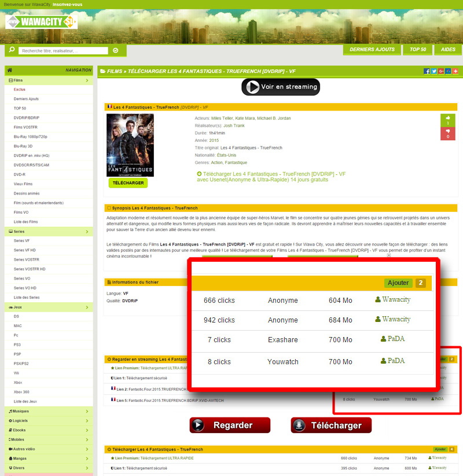Click the Voir en streaming button
This screenshot has width=463, height=476.
click(x=281, y=87)
